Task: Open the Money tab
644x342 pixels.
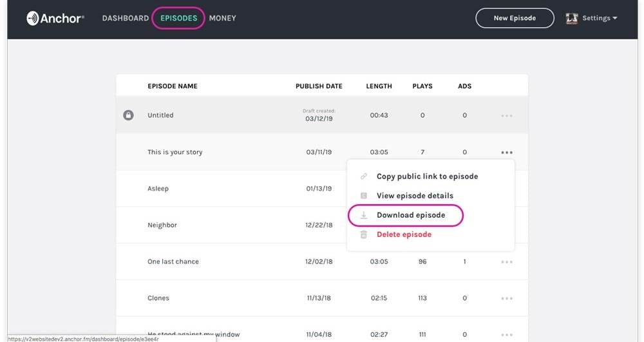Action: [222, 18]
